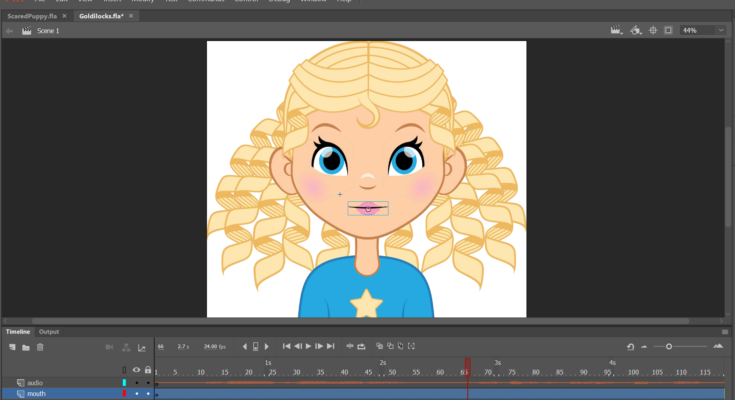Click the timeline zoom slider handle

669,347
